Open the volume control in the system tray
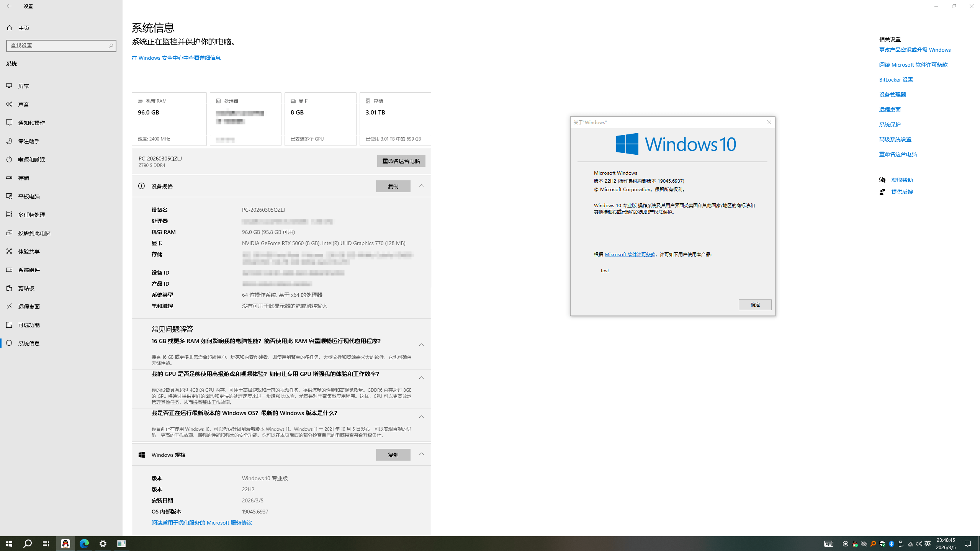 [x=919, y=543]
